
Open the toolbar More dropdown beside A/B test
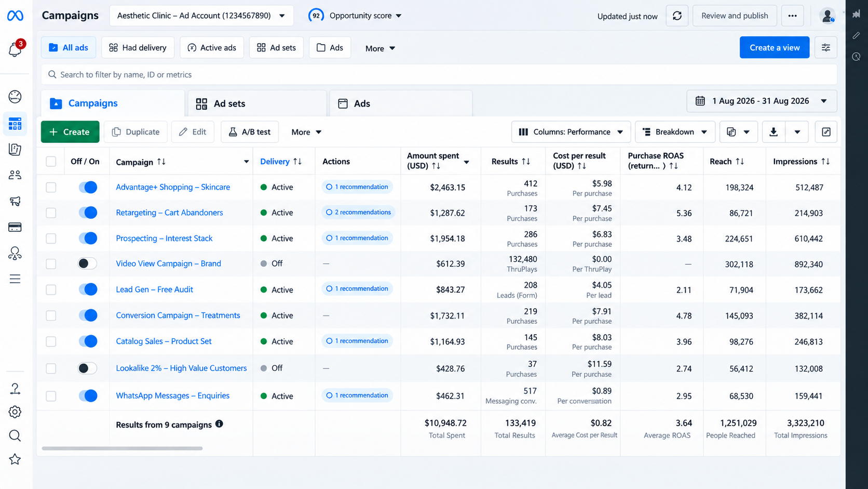tap(306, 132)
